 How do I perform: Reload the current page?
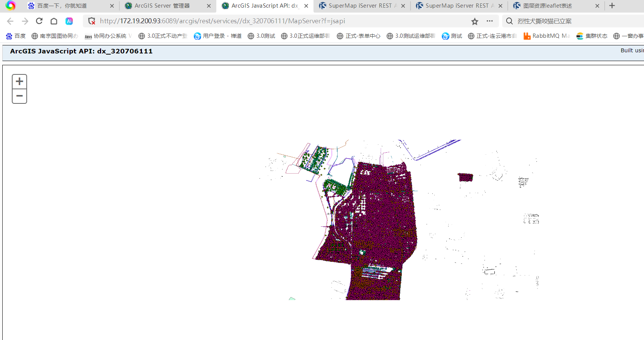39,21
